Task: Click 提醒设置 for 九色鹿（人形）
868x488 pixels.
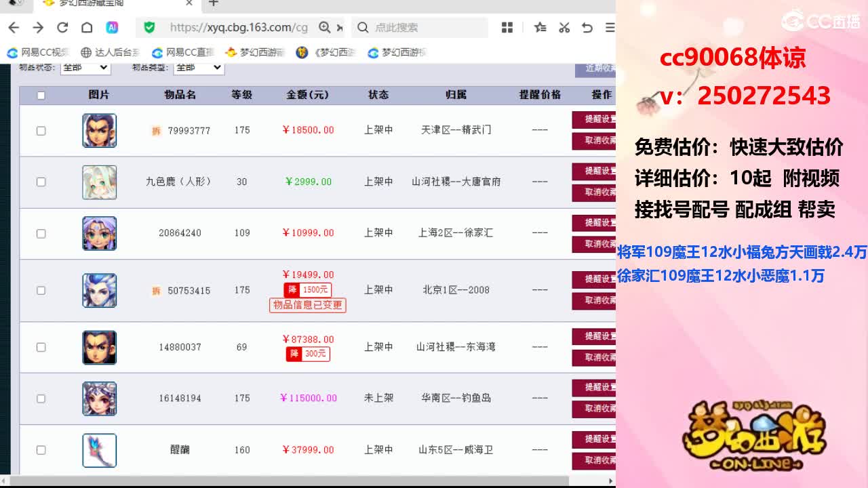Action: pos(594,171)
